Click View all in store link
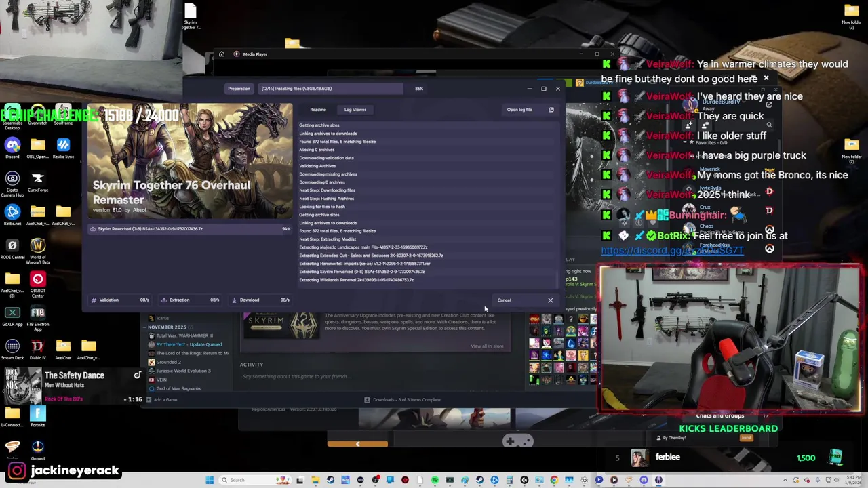Screen dimensions: 868x488 (487, 346)
